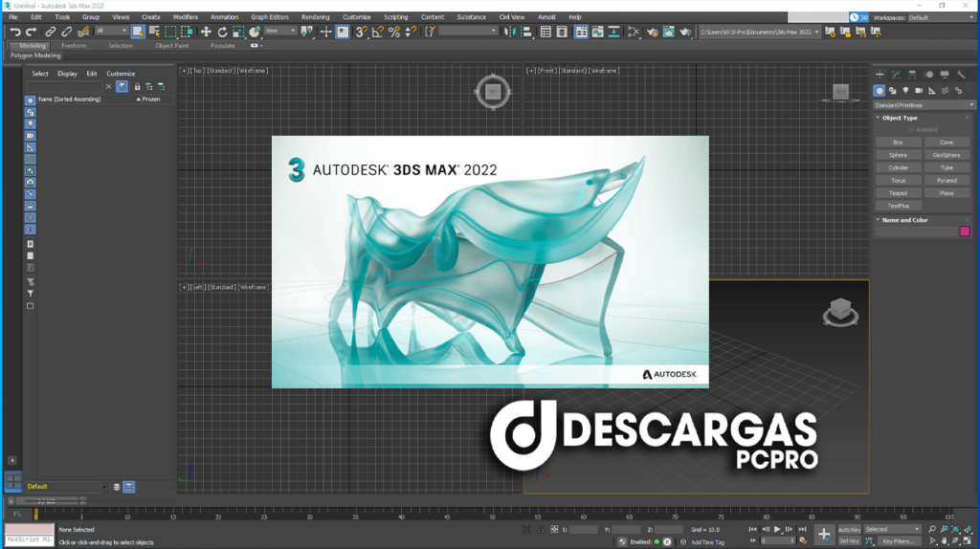
Task: Toggle the Auto Key button
Action: click(850, 530)
